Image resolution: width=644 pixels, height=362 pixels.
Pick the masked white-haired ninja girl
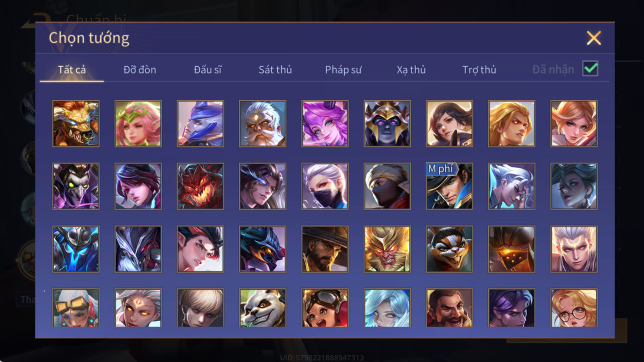click(325, 186)
